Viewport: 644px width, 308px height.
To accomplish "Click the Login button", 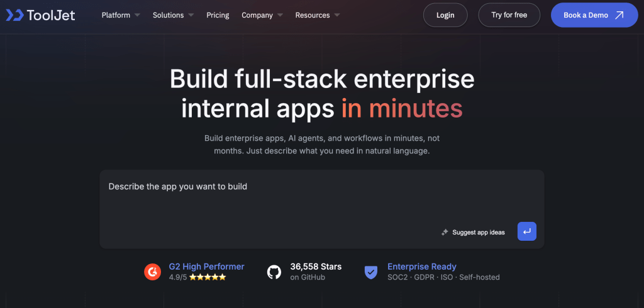I will (x=445, y=15).
